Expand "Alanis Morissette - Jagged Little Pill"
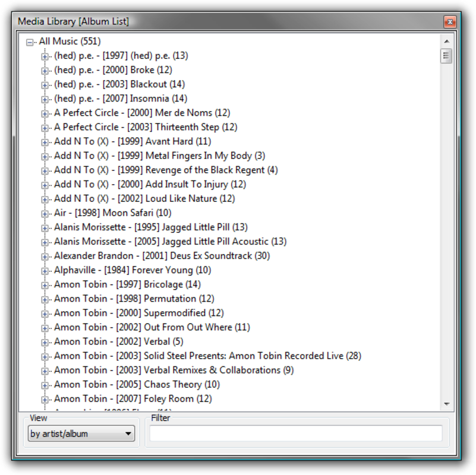 click(x=45, y=227)
